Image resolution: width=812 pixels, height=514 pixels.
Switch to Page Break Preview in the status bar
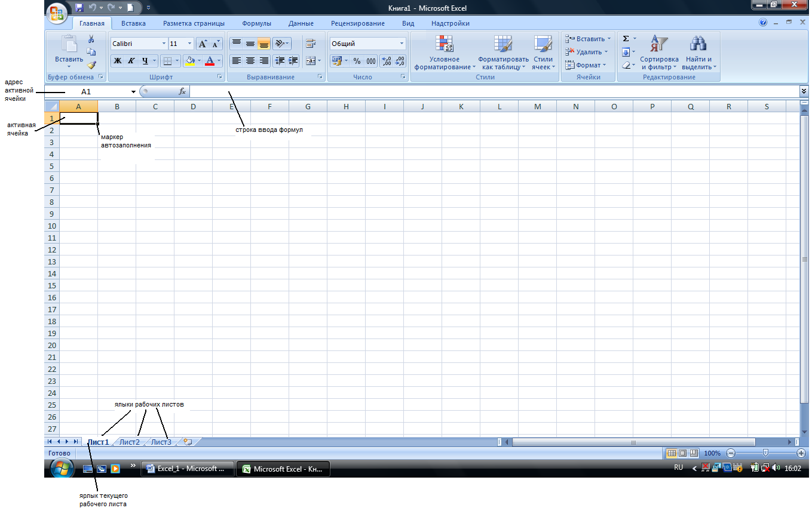tap(694, 453)
